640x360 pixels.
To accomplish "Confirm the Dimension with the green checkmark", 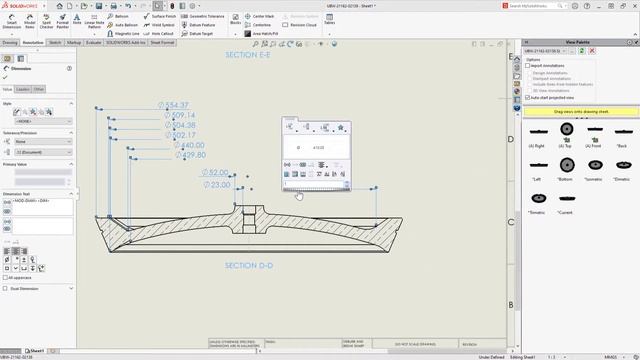I will (5, 78).
